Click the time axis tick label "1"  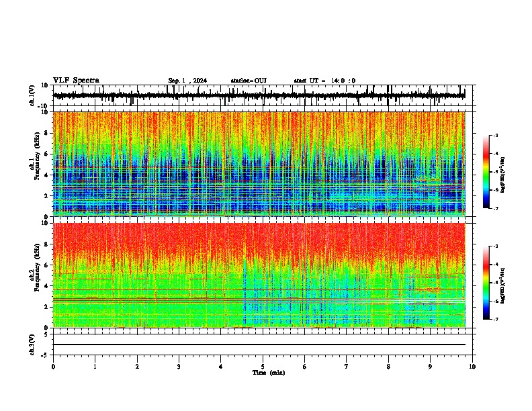click(x=95, y=367)
